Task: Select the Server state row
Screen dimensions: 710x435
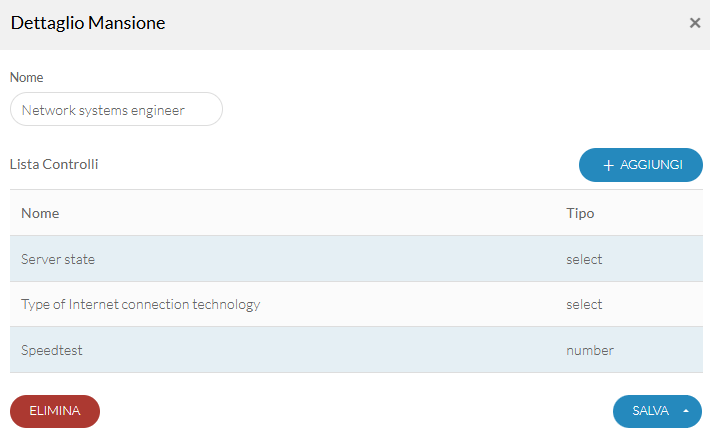Action: click(356, 259)
